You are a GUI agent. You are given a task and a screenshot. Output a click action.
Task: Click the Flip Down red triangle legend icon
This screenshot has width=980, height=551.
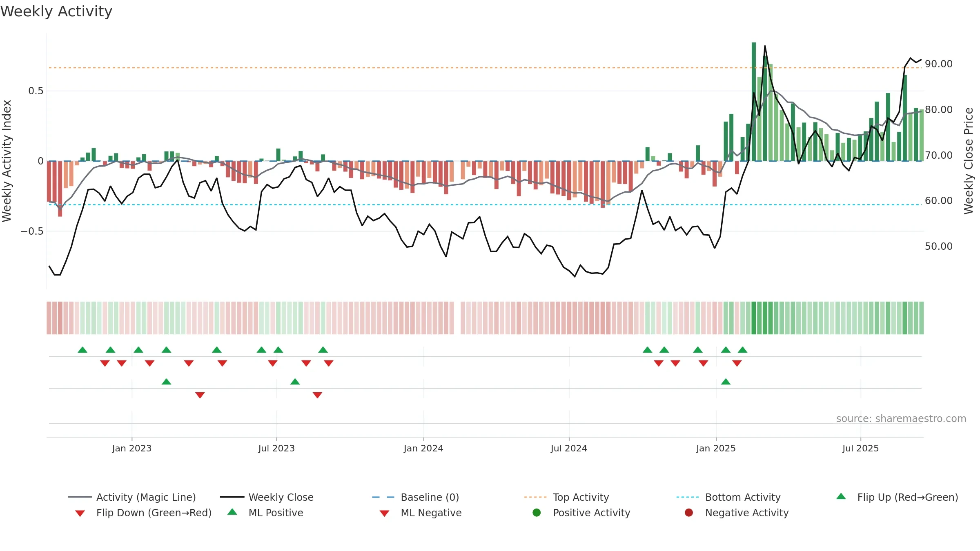pyautogui.click(x=80, y=513)
